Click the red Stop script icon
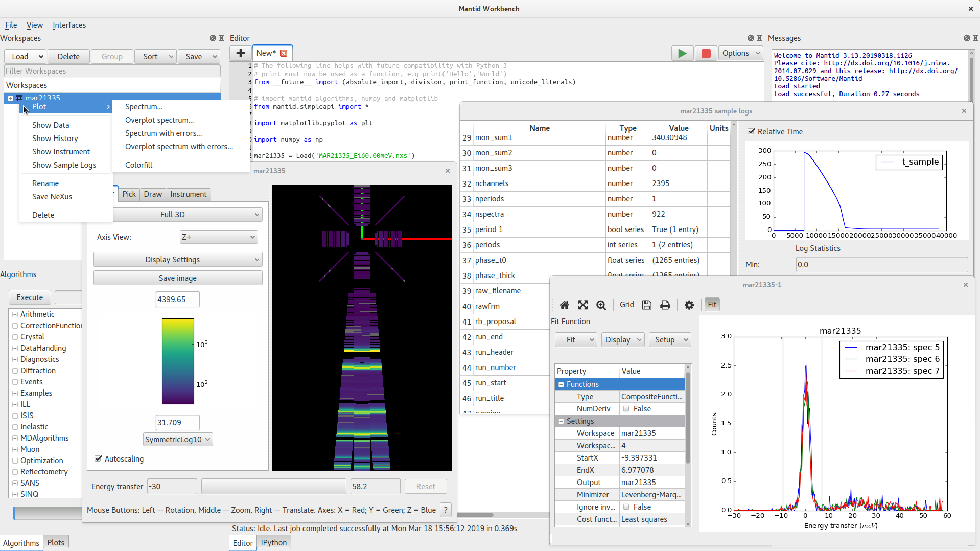Image resolution: width=980 pixels, height=551 pixels. (x=706, y=53)
